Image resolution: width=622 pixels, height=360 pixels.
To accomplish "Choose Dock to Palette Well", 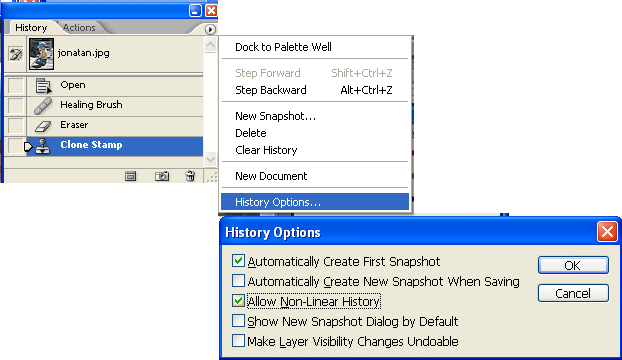I will 315,47.
